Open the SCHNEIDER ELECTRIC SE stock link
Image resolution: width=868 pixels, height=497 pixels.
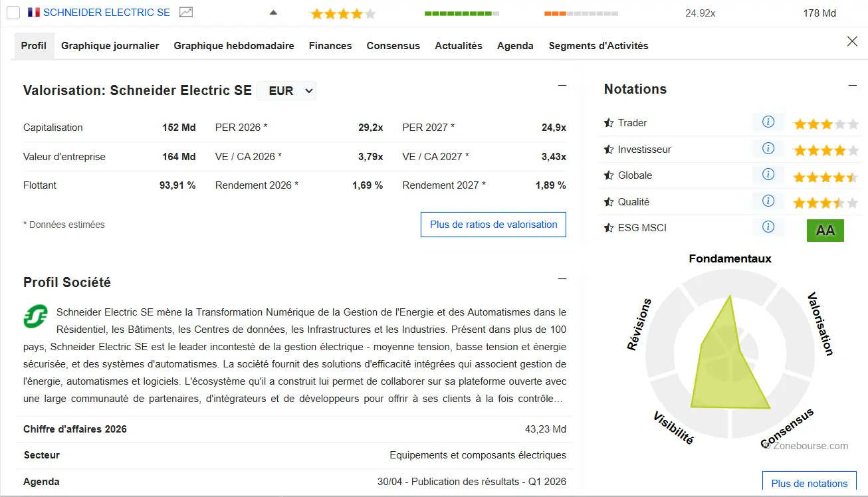(106, 13)
